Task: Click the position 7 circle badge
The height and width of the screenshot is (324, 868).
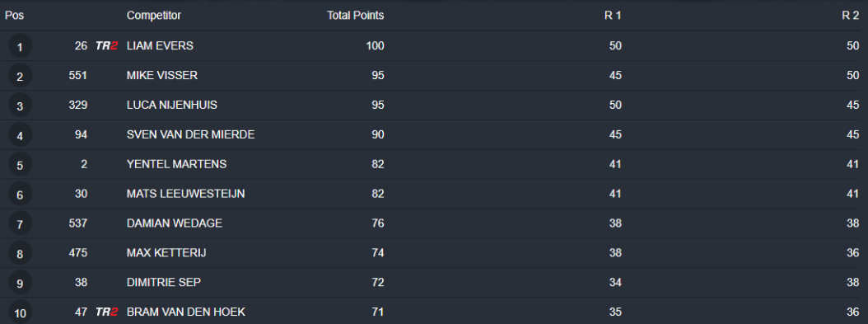Action: [x=20, y=223]
